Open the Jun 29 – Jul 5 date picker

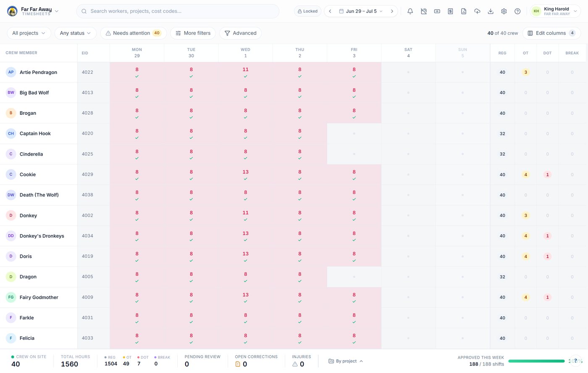tap(361, 11)
